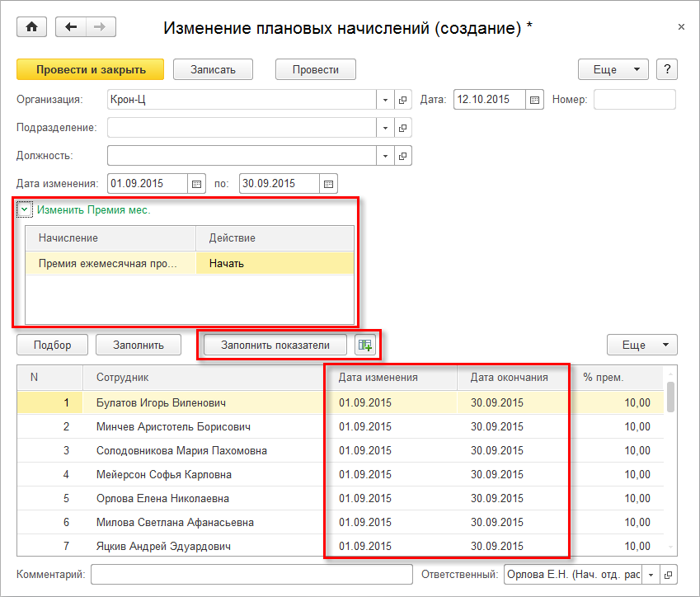This screenshot has width=700, height=597.
Task: Open the Должность record via open icon
Action: click(402, 156)
